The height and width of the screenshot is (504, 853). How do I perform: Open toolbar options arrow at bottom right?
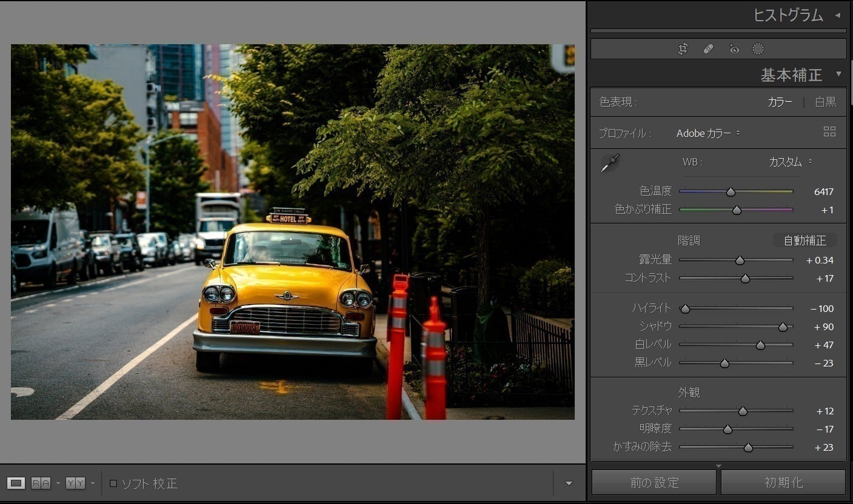569,483
